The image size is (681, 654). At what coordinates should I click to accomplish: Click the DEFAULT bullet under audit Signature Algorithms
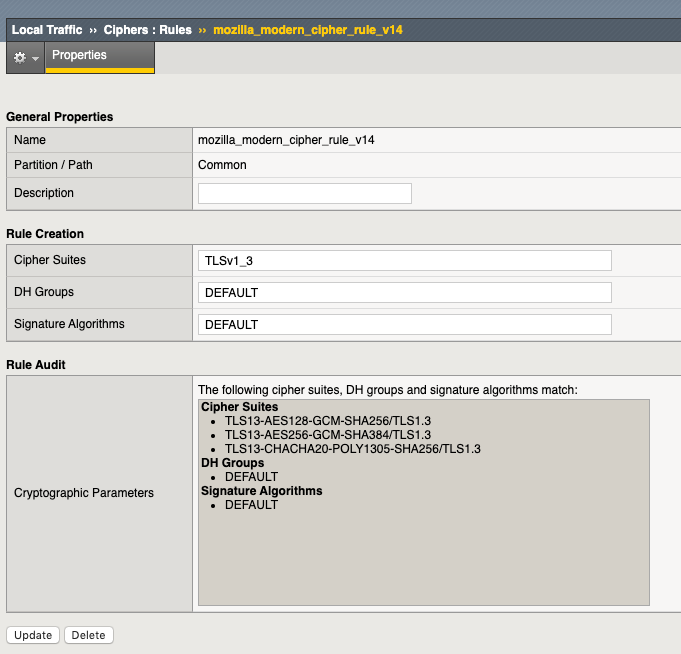click(251, 505)
